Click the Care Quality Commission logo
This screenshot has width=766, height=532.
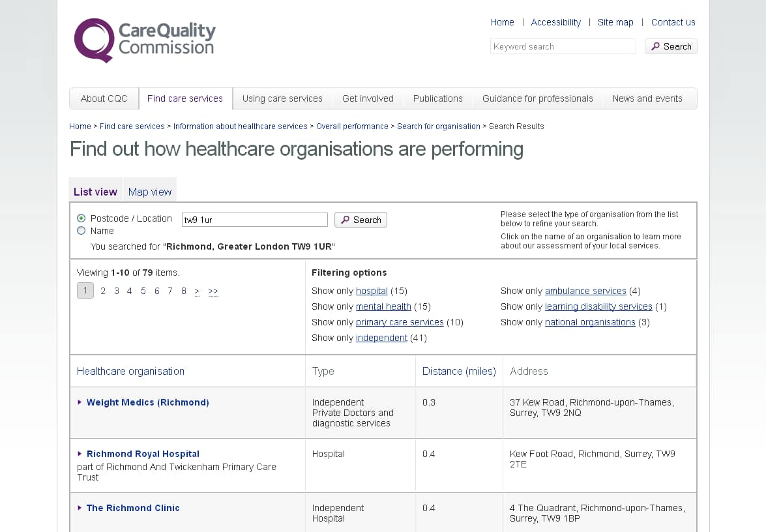145,40
